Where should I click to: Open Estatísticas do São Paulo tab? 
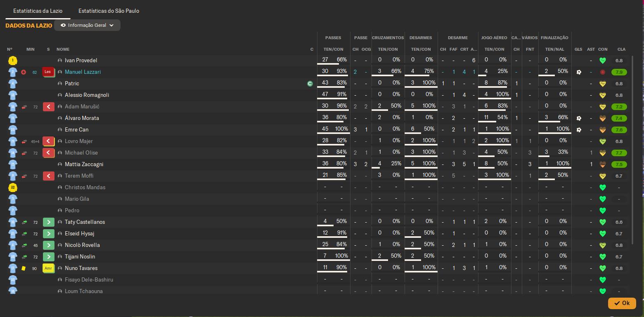pos(109,11)
